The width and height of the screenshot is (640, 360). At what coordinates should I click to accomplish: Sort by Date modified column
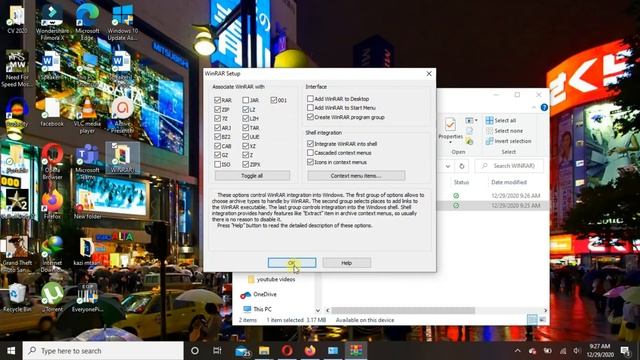point(509,182)
